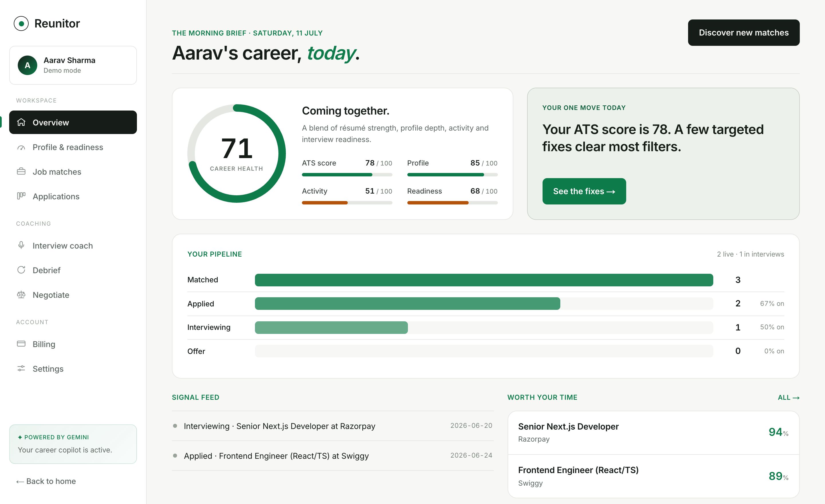This screenshot has width=825, height=504.
Task: Click the Activity progress bar
Action: (x=347, y=203)
